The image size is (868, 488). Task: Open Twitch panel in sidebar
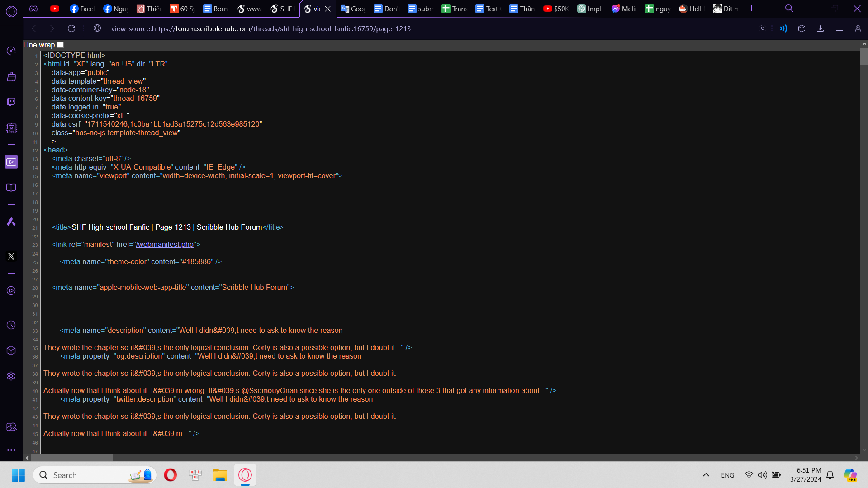point(11,102)
